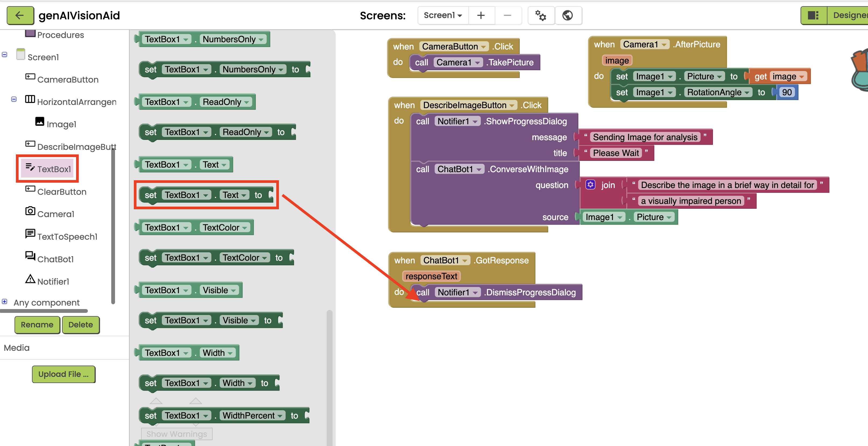Image resolution: width=868 pixels, height=446 pixels.
Task: Click the Upload File button
Action: tap(63, 374)
